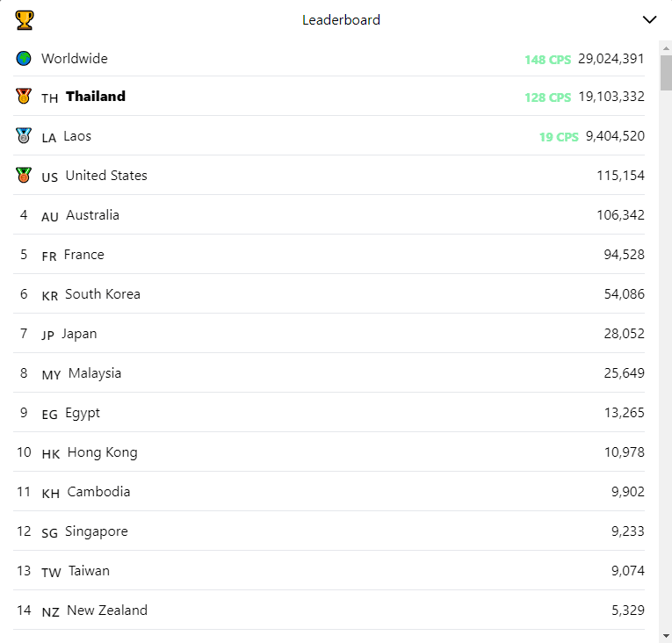Select the Thailand entry
The image size is (672, 643).
[x=329, y=96]
